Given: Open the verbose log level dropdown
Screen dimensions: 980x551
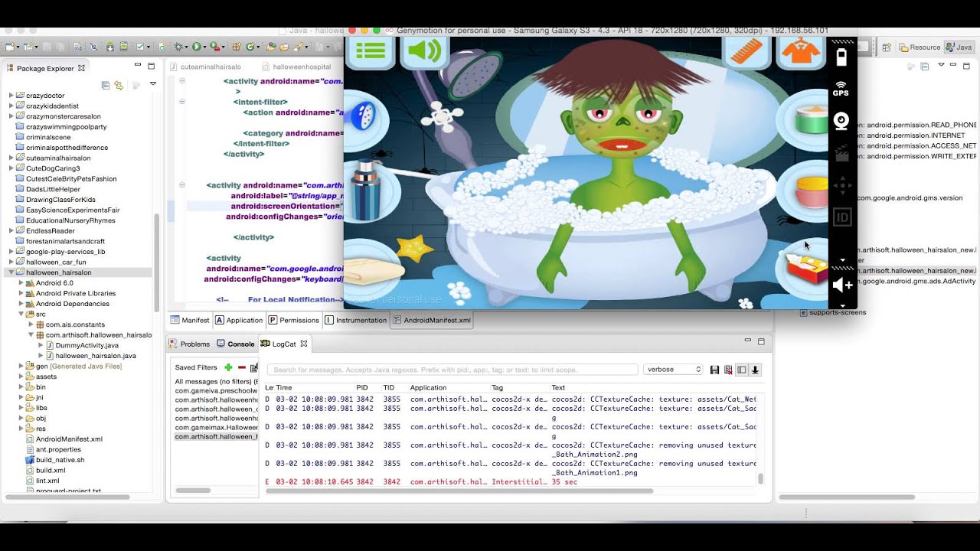Looking at the screenshot, I should pyautogui.click(x=673, y=370).
